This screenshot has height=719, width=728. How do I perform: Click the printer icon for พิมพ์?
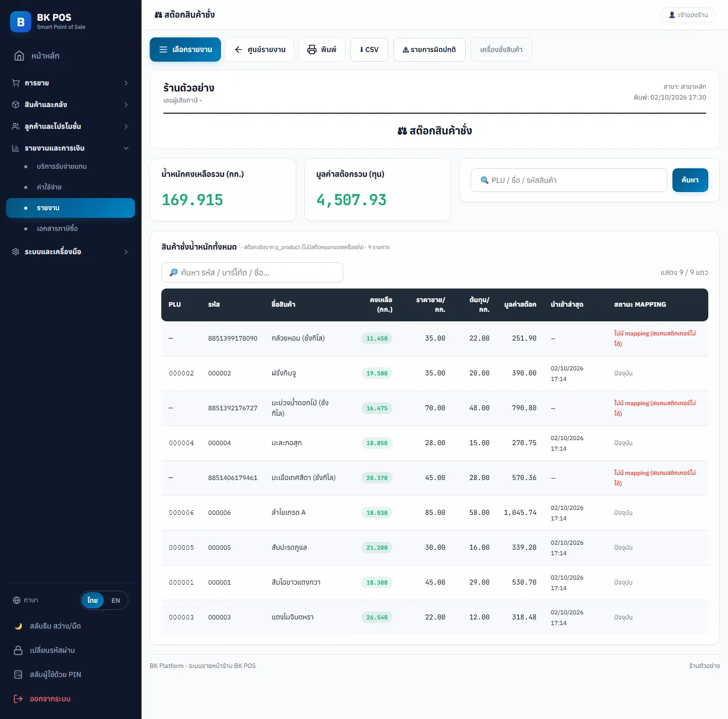312,50
